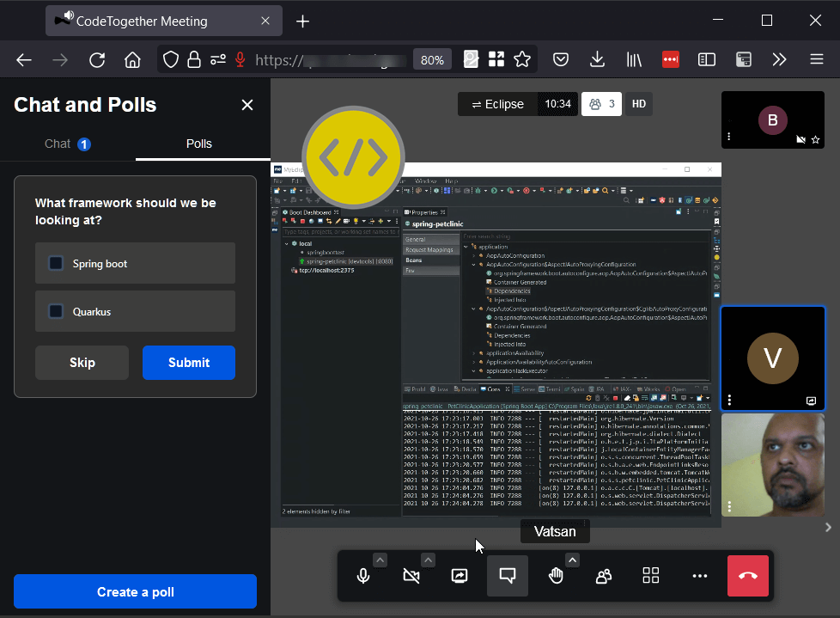Screen dimensions: 840x618
Task: Start screen sharing from the meeting toolbar
Action: [460, 576]
